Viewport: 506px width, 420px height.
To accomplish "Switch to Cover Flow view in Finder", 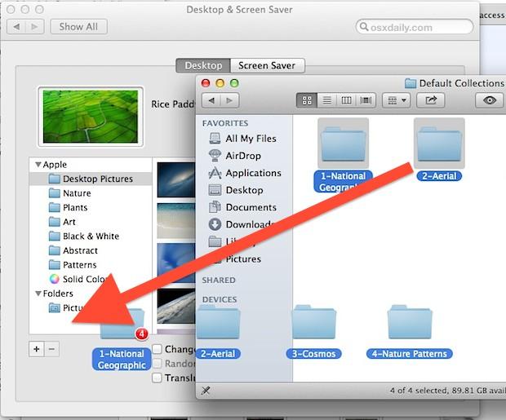I will click(366, 100).
